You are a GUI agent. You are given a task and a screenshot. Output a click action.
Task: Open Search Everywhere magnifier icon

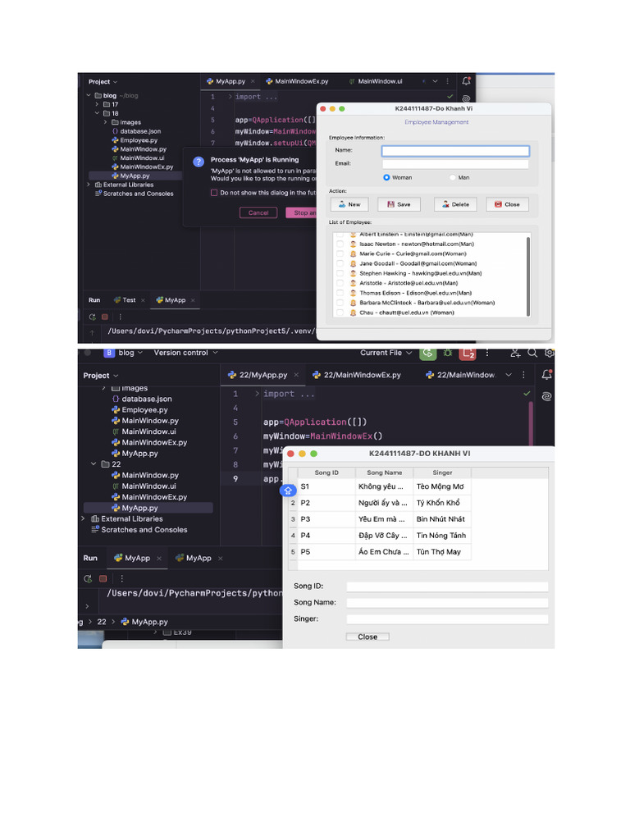(x=532, y=353)
